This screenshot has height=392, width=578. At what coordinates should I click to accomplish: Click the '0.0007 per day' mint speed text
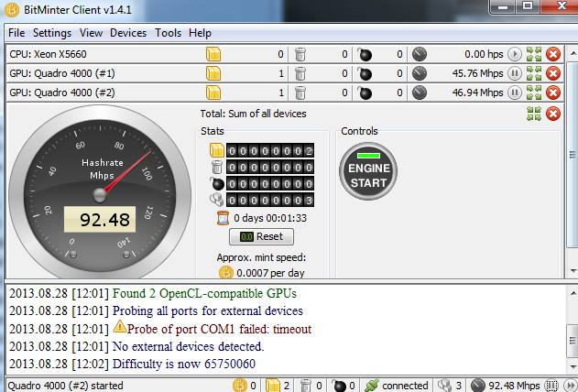[270, 273]
